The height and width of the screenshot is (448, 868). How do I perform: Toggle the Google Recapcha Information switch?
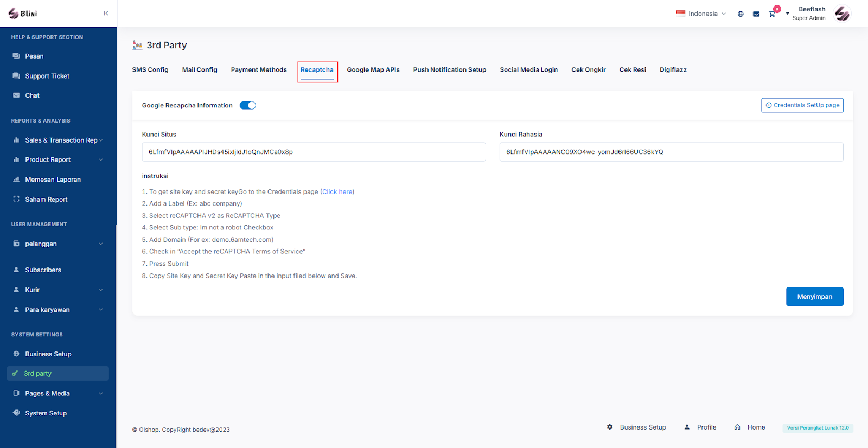coord(248,105)
